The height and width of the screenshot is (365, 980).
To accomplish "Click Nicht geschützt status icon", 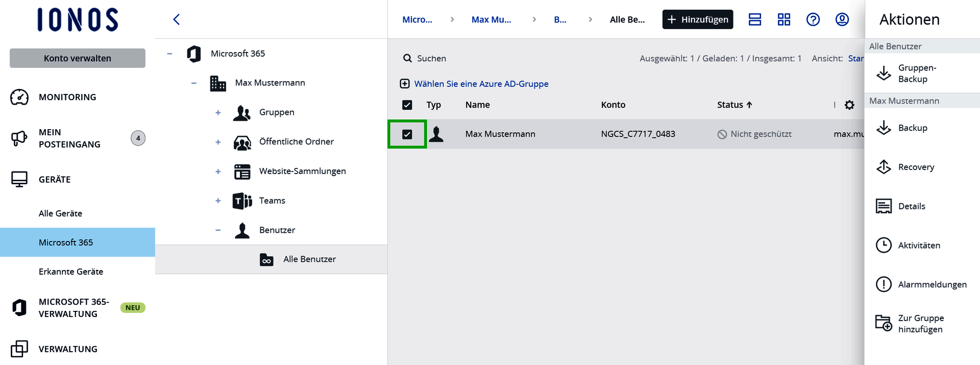I will [722, 134].
